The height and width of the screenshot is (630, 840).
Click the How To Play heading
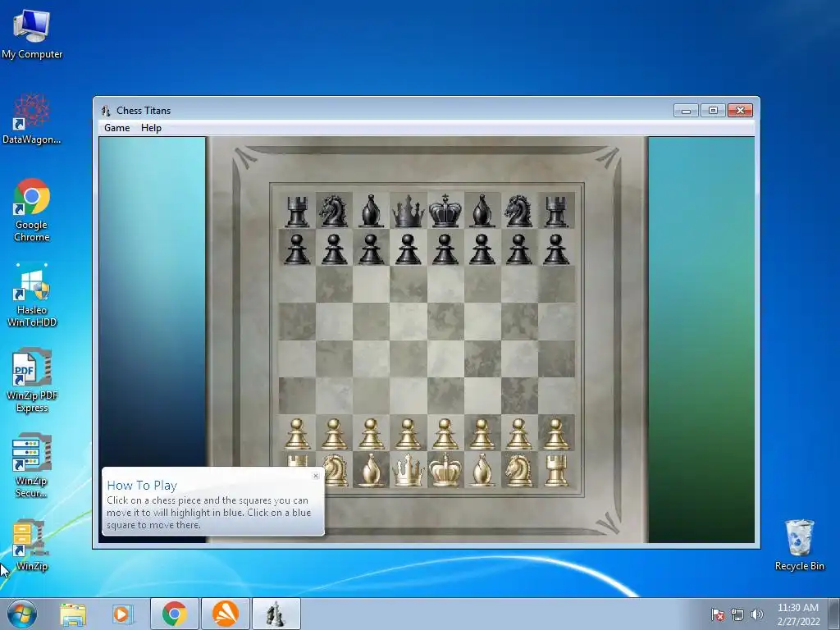[142, 486]
